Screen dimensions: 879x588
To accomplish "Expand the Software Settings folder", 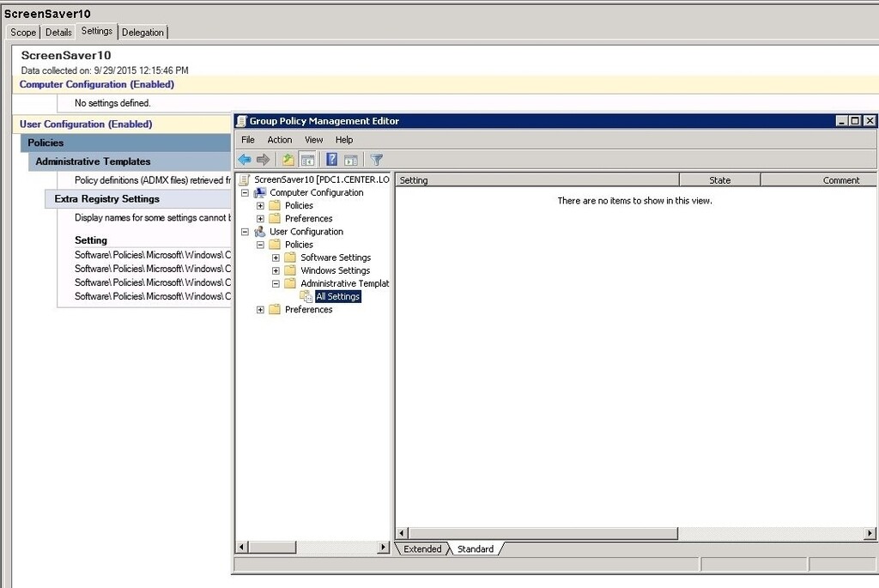I will (x=275, y=258).
